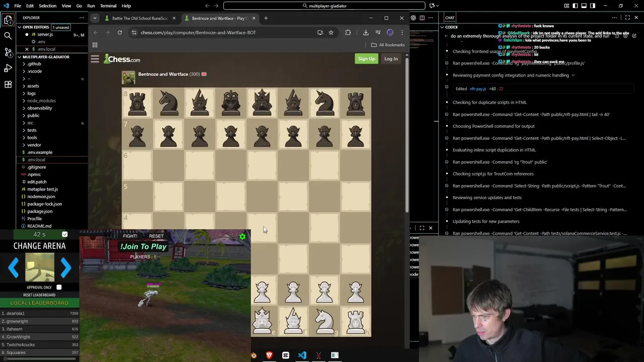The image size is (644, 362).
Task: Click the chess.com address bar URL
Action: (x=198, y=32)
